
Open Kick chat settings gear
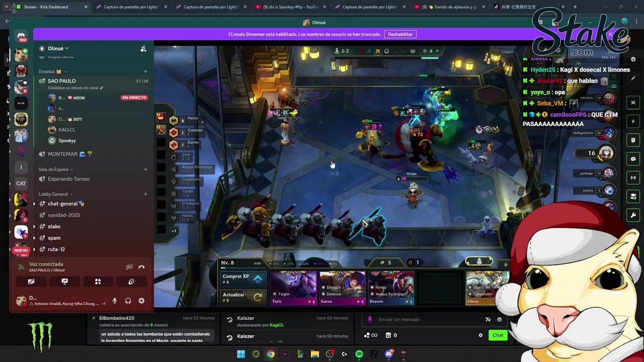(480, 335)
